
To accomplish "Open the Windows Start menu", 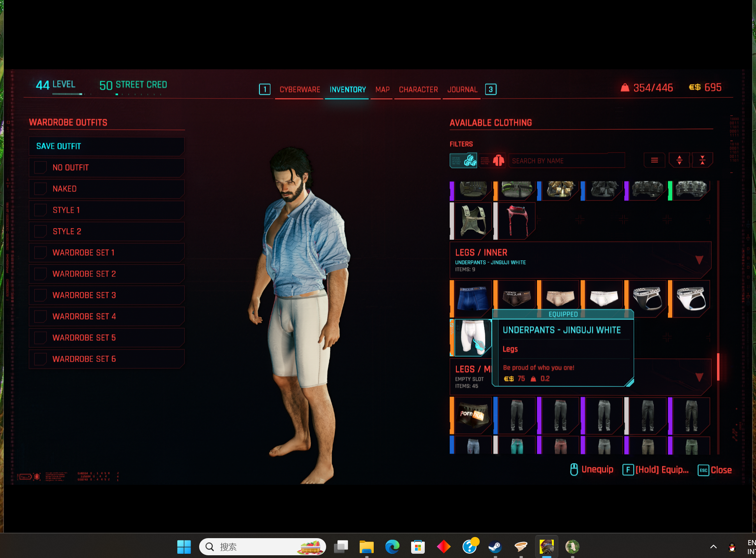I will click(x=184, y=547).
